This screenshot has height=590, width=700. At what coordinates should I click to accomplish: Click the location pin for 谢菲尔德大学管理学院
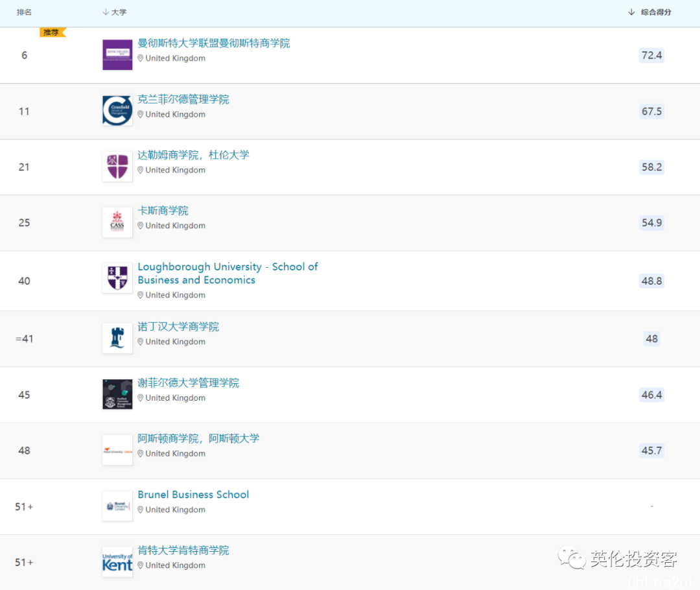click(x=140, y=398)
